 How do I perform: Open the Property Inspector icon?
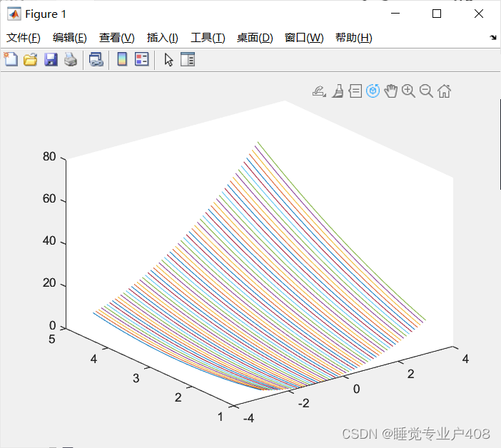188,59
